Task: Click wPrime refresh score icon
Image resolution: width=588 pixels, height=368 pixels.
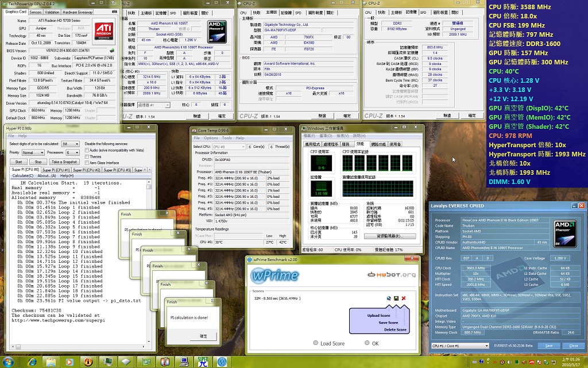Action: (389, 298)
